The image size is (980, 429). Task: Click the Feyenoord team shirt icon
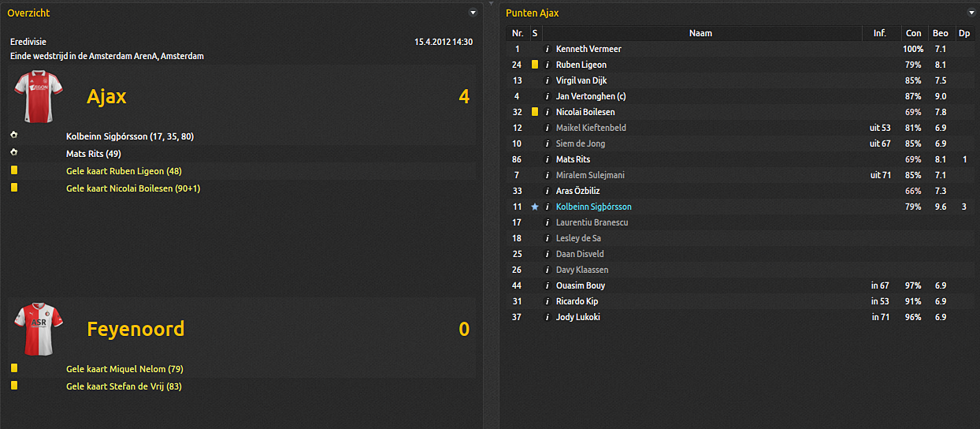[33, 328]
